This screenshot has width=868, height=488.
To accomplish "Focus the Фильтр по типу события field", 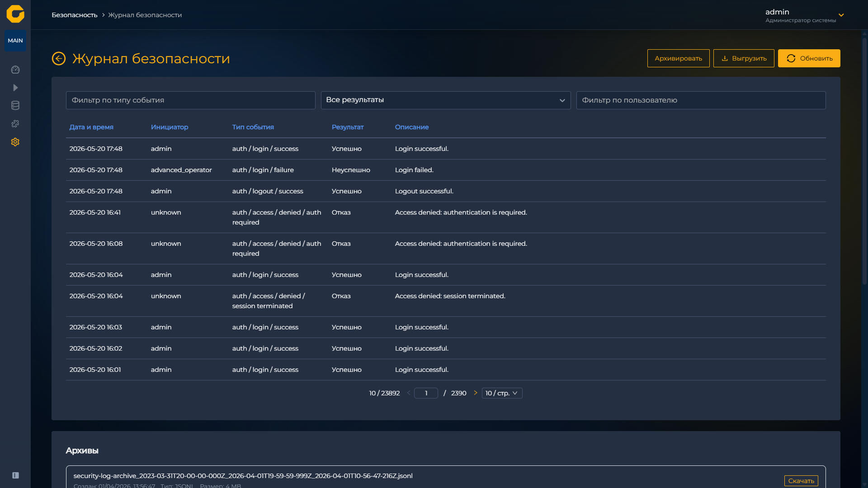I will [x=191, y=100].
